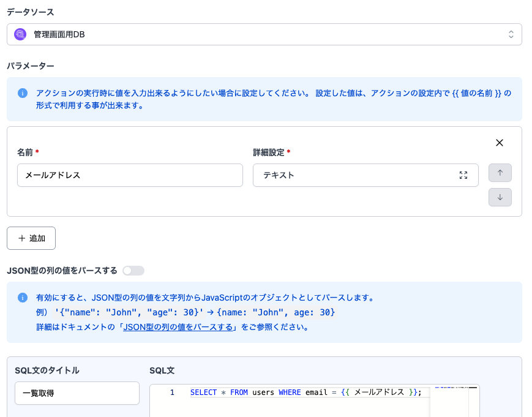The image size is (532, 417).
Task: Open the JSON型の列の値をパースする document link
Action: coord(178,327)
